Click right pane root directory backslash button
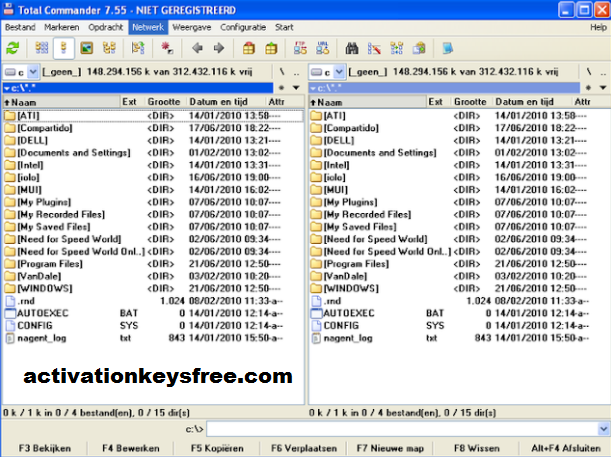The width and height of the screenshot is (611, 457). coord(588,72)
